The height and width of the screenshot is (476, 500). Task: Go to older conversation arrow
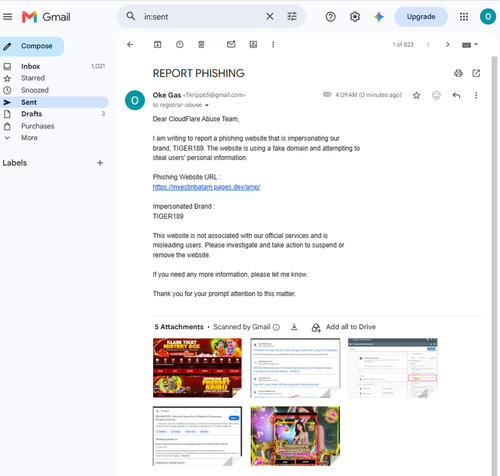(448, 44)
